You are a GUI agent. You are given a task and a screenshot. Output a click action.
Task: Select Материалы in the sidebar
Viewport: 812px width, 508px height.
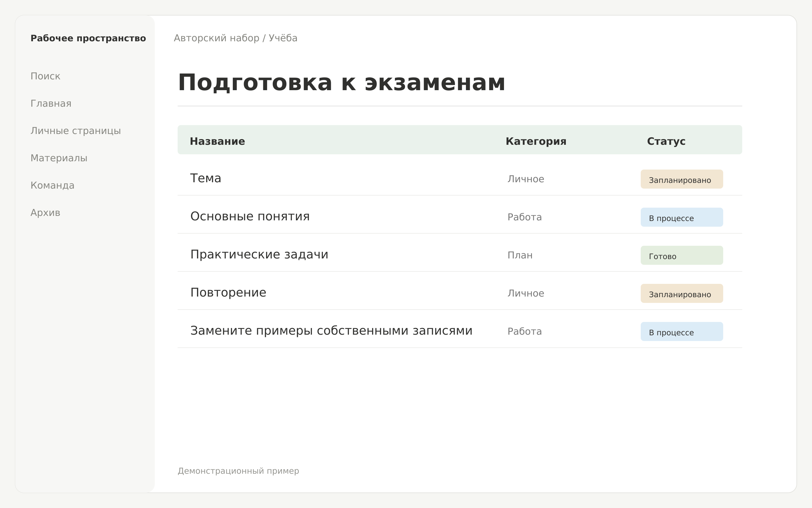click(x=59, y=158)
